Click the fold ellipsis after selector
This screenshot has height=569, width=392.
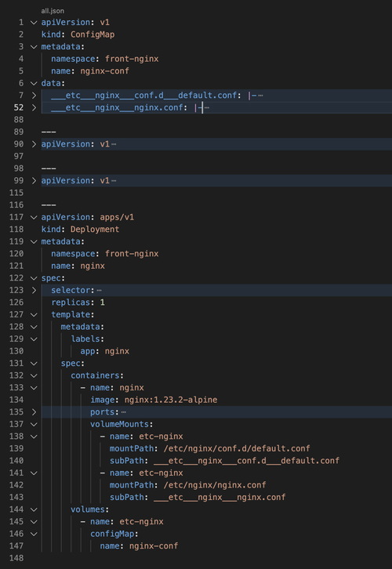(x=99, y=290)
